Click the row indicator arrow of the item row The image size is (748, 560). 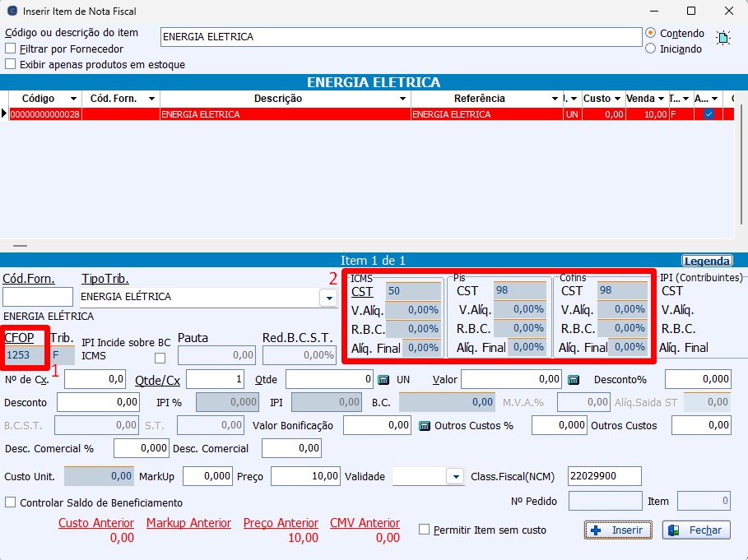4,114
